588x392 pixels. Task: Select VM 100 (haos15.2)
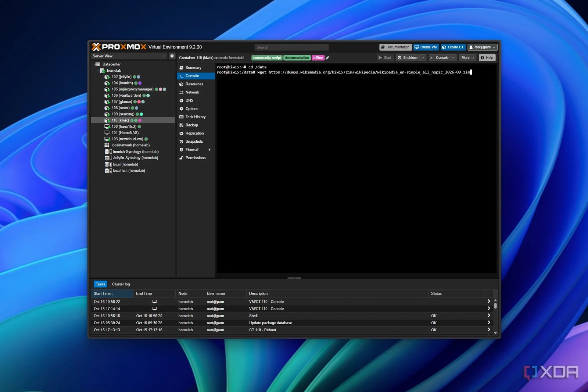(x=123, y=126)
